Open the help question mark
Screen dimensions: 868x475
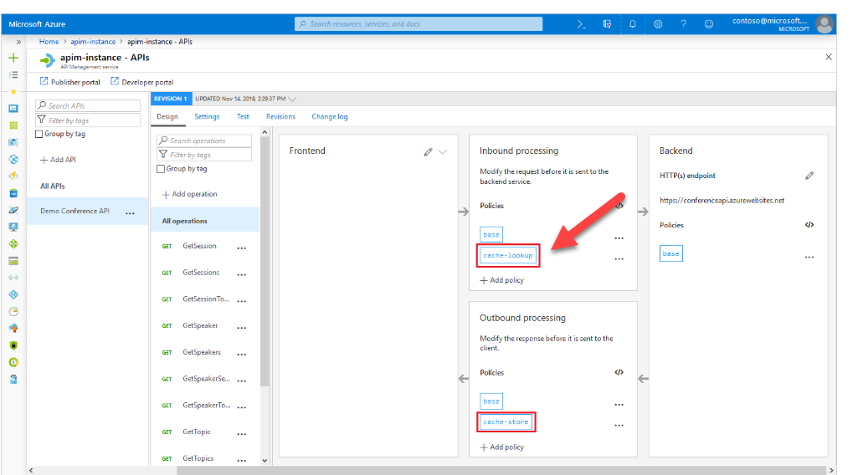coord(683,24)
